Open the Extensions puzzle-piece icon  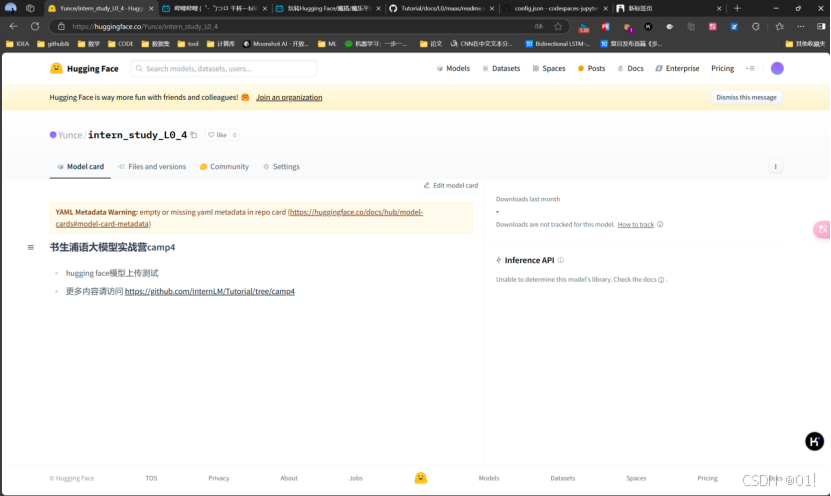pyautogui.click(x=756, y=26)
